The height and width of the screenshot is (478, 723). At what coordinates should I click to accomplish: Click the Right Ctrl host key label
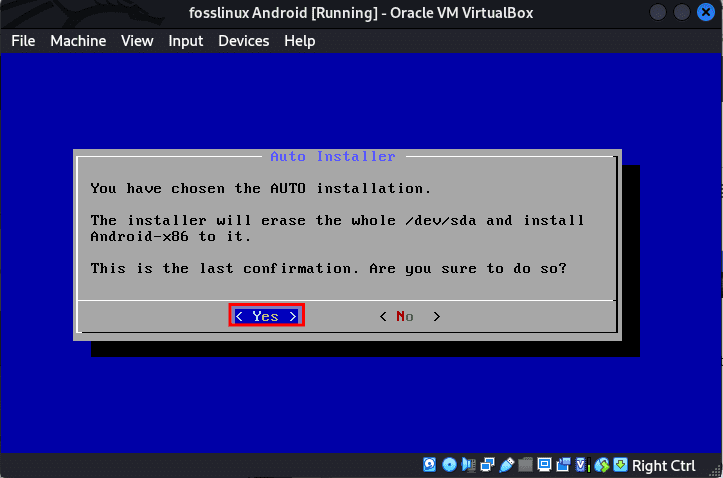coord(664,466)
